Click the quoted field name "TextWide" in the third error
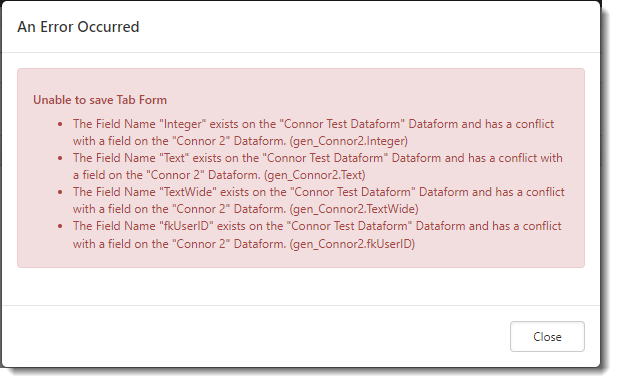 [x=188, y=192]
